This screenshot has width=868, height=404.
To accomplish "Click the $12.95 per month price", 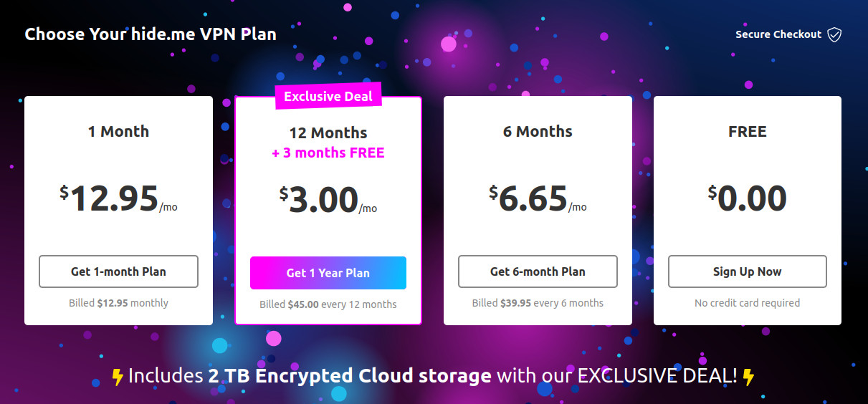I will point(118,198).
